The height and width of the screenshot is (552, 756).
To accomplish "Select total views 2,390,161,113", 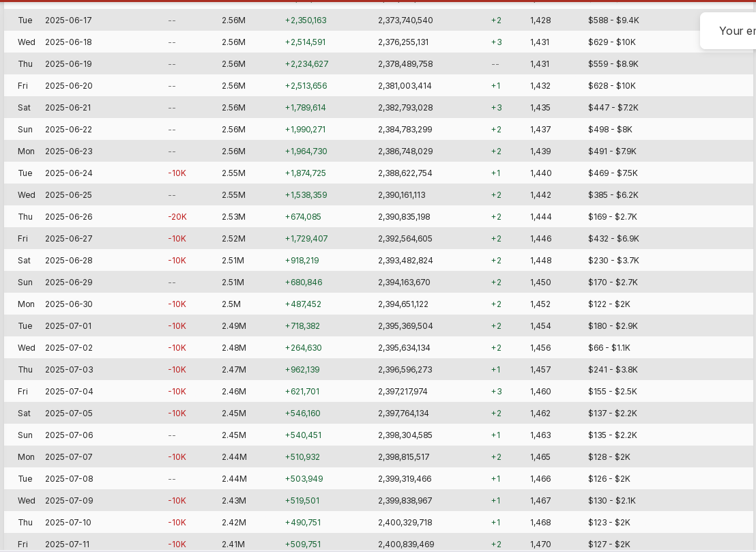I will click(x=402, y=194).
